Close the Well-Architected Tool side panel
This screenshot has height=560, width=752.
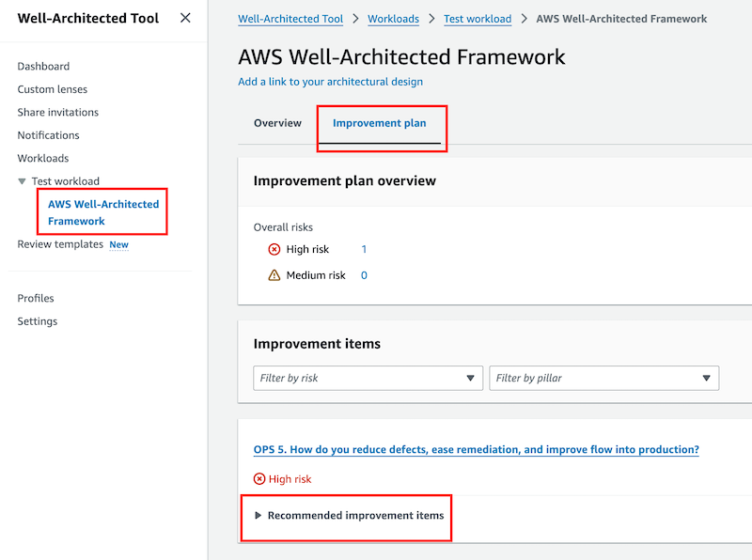(x=185, y=18)
